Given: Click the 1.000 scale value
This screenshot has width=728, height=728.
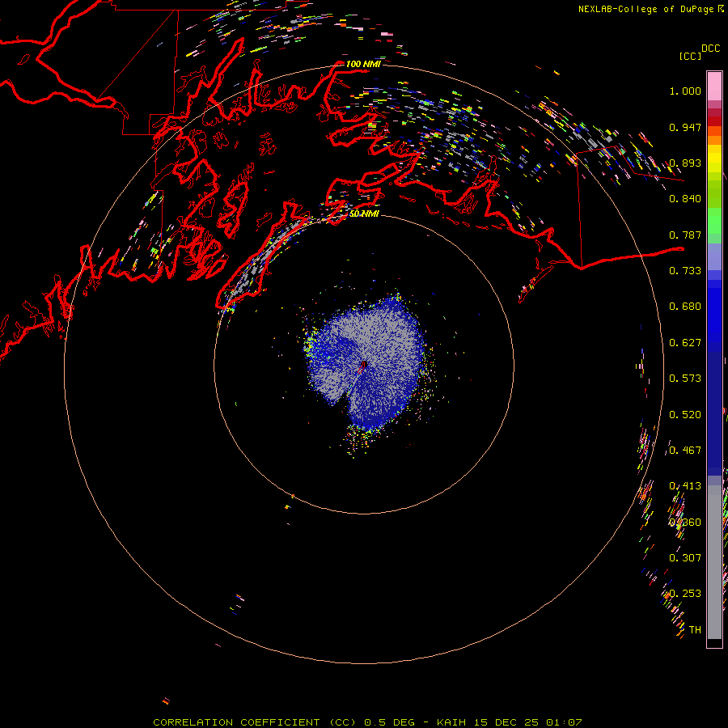Looking at the screenshot, I should (685, 91).
